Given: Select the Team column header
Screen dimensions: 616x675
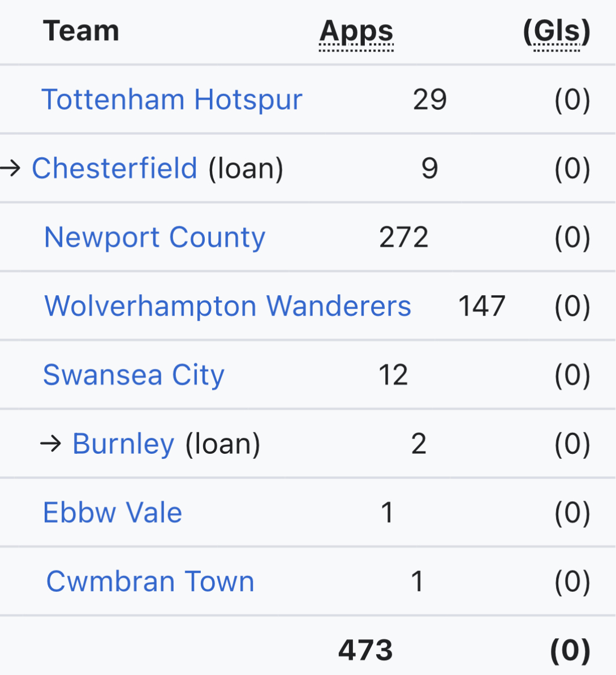Looking at the screenshot, I should [x=81, y=31].
